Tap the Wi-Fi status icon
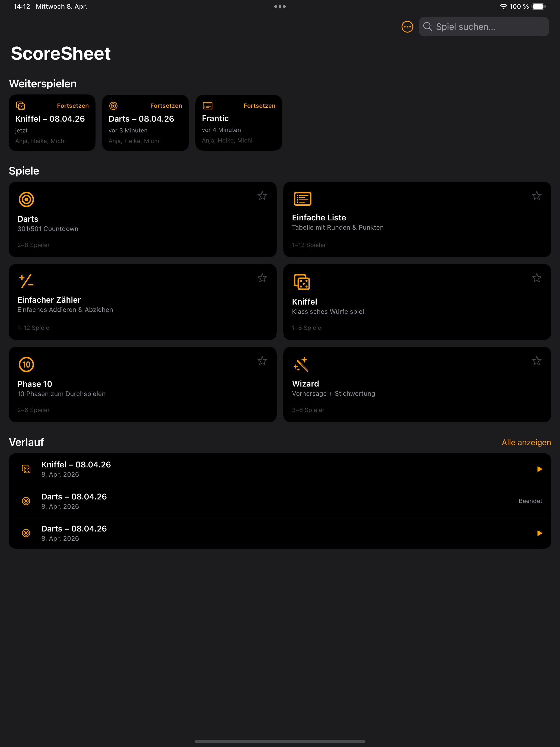 click(503, 7)
